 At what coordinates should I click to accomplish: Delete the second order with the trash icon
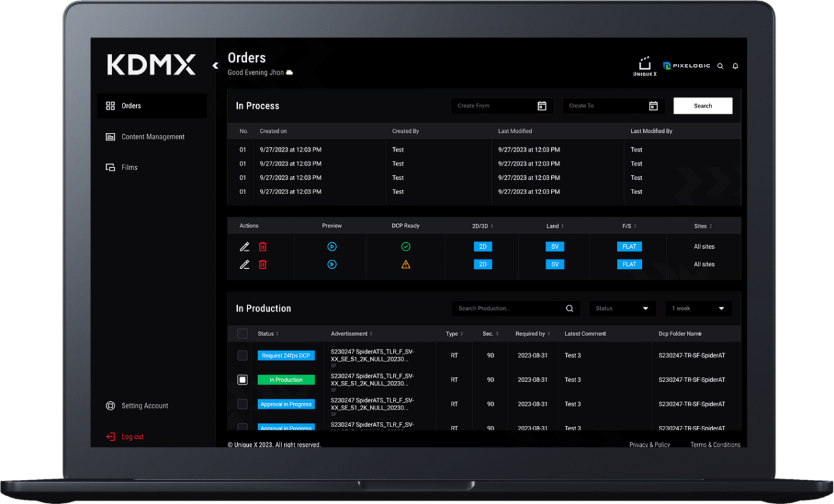coord(263,264)
